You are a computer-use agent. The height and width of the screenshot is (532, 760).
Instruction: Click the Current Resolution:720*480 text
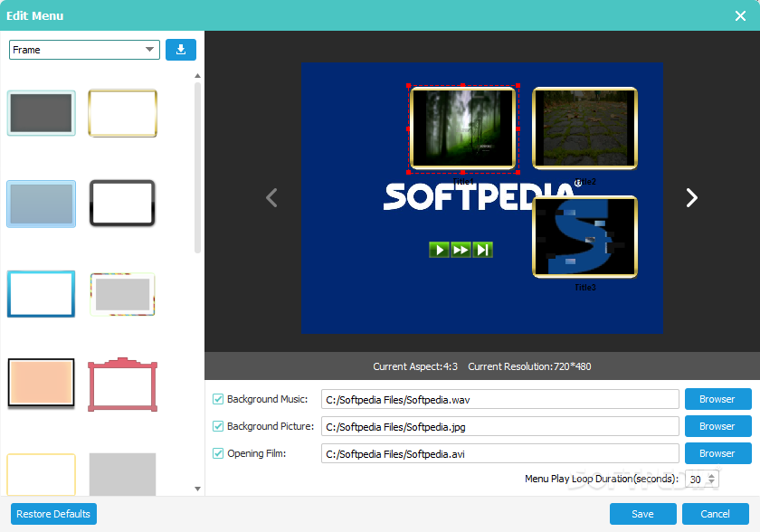point(529,366)
